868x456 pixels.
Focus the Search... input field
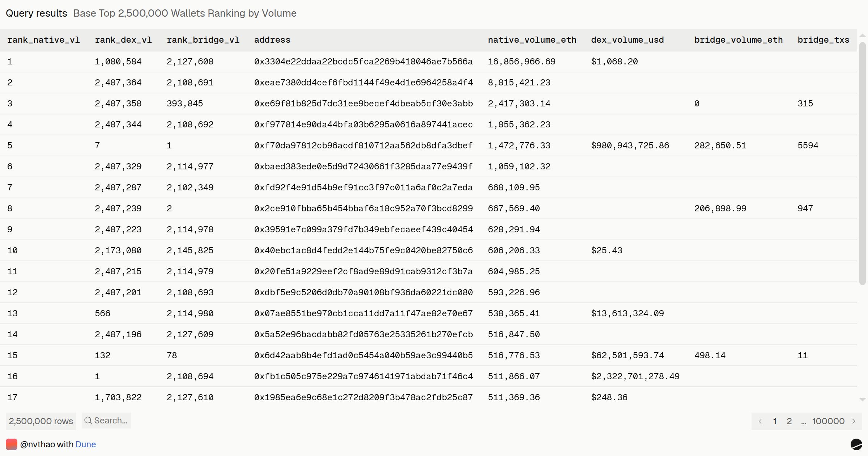pos(106,421)
